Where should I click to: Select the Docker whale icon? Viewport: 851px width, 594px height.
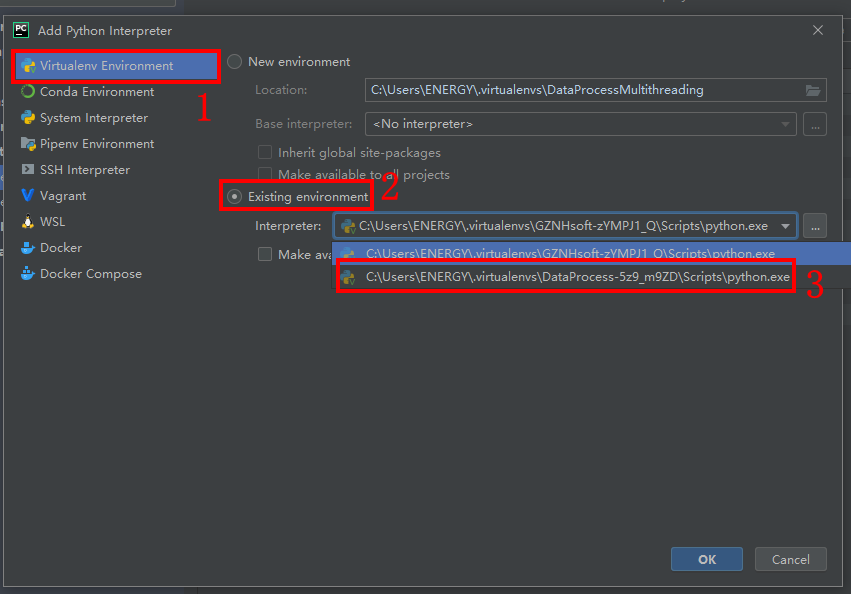(x=27, y=247)
